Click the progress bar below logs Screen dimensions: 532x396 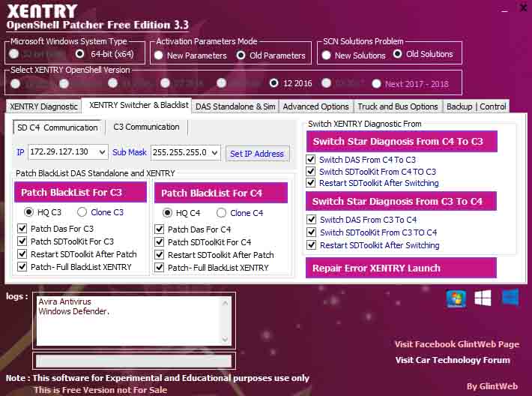pyautogui.click(x=133, y=361)
